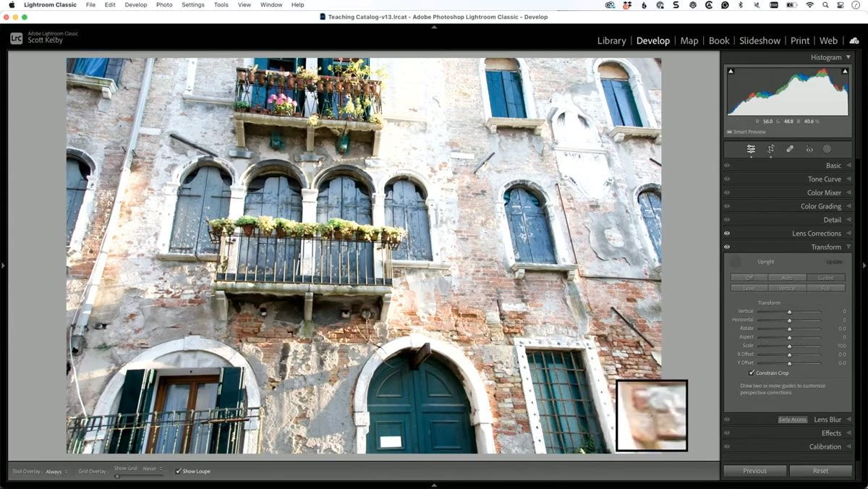The image size is (868, 489).
Task: Switch to the Print module
Action: [x=800, y=41]
